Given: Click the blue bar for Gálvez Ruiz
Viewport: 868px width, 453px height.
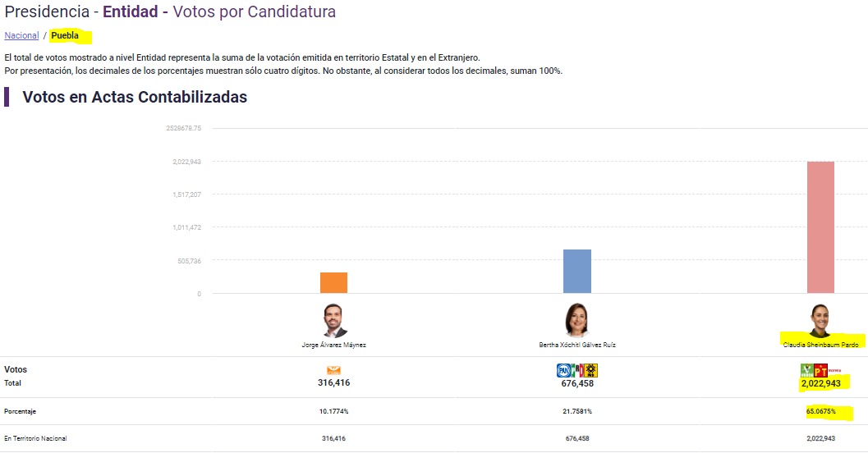Looking at the screenshot, I should [576, 271].
